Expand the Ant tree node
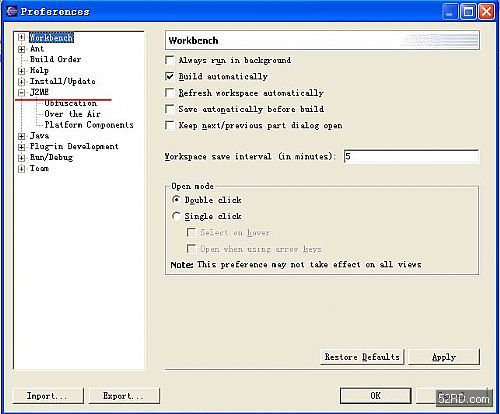Screen dimensions: 500x414 coord(21,49)
